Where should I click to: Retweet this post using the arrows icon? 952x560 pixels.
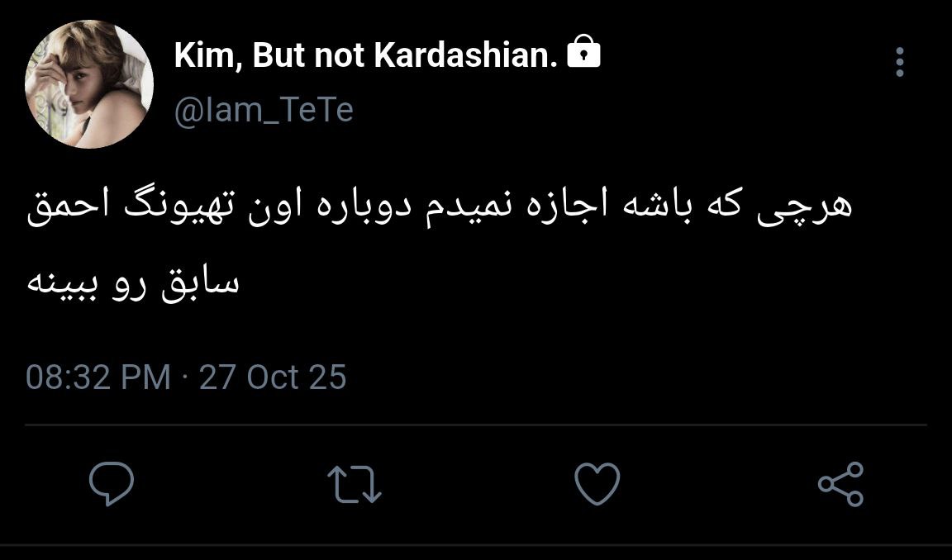[355, 484]
